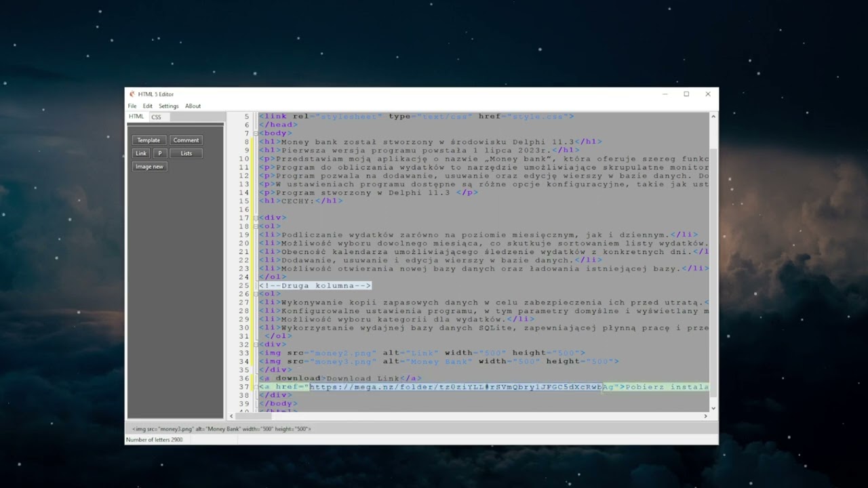Image resolution: width=868 pixels, height=488 pixels.
Task: Insert a Template snippet
Action: point(149,140)
